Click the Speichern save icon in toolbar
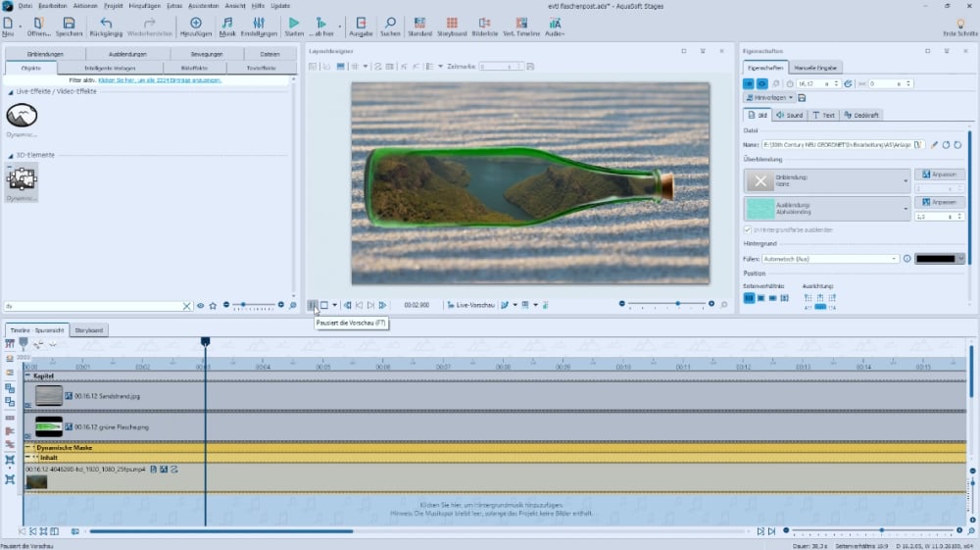Viewport: 980px width, 550px height. pyautogui.click(x=69, y=24)
